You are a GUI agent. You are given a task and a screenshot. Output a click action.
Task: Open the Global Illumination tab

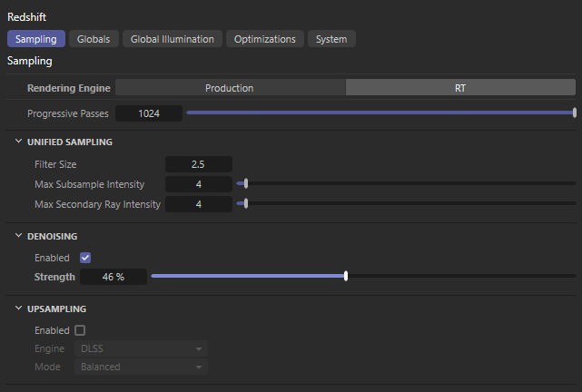173,39
